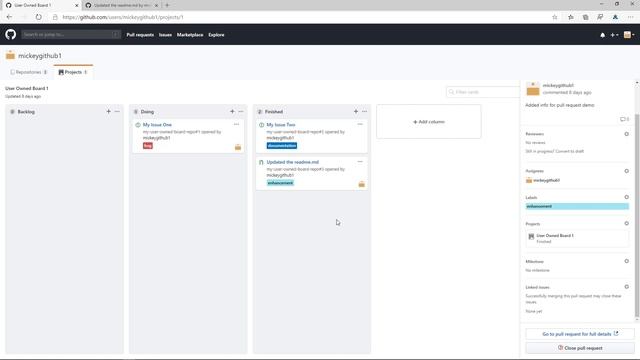Edit Milestone with the gear icon
The width and height of the screenshot is (640, 360).
[x=627, y=261]
